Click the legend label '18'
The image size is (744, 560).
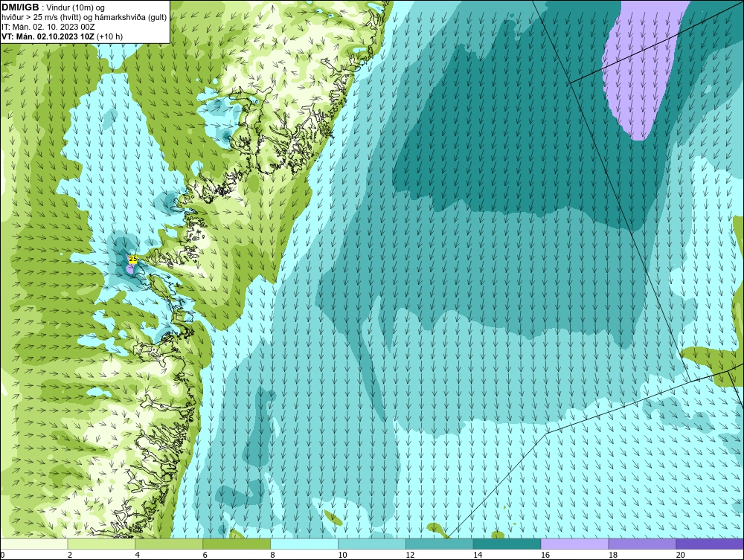click(612, 555)
